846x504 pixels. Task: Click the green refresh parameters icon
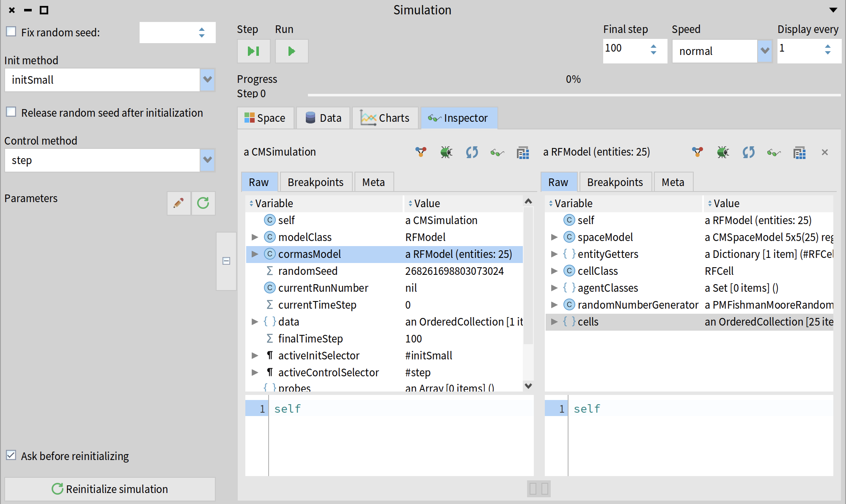[203, 203]
